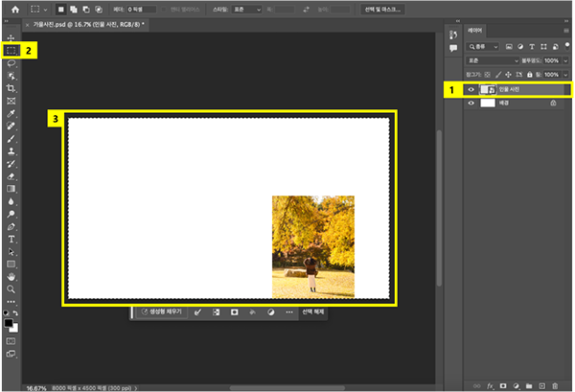Expand the status bar info arrow
The width and height of the screenshot is (575, 392).
[136, 387]
